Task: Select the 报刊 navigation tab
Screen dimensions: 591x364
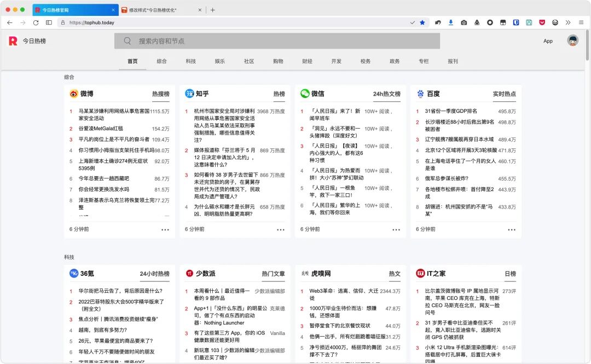Action: pyautogui.click(x=453, y=61)
